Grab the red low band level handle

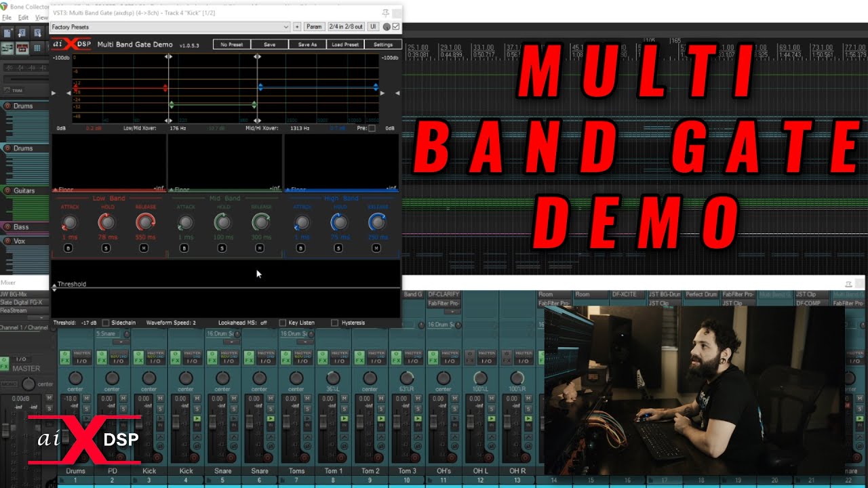pos(165,88)
